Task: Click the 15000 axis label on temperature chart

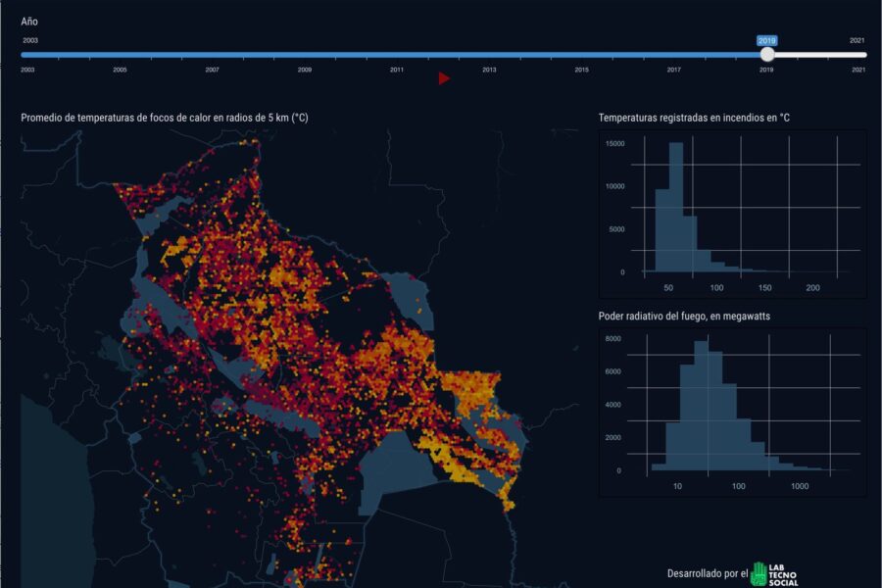Action: [x=614, y=144]
